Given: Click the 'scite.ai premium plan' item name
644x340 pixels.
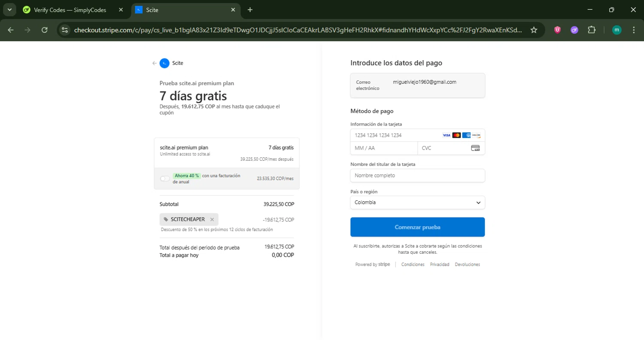Looking at the screenshot, I should click(x=184, y=147).
